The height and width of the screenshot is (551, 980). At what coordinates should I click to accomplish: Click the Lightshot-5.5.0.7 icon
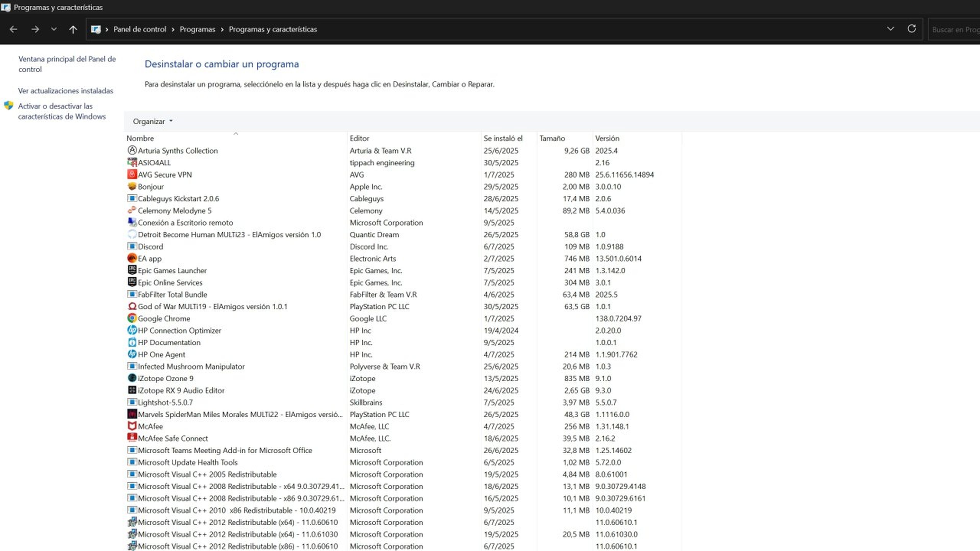(132, 402)
